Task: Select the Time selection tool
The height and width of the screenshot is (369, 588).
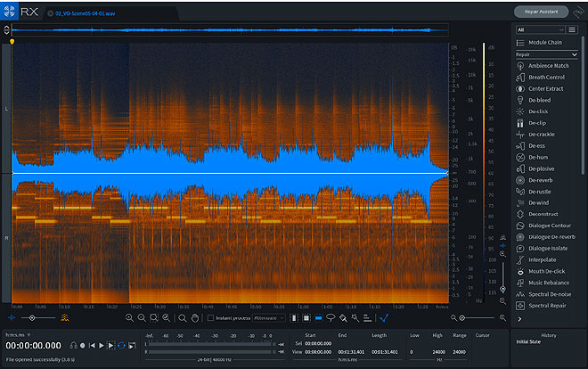Action: pyautogui.click(x=294, y=318)
